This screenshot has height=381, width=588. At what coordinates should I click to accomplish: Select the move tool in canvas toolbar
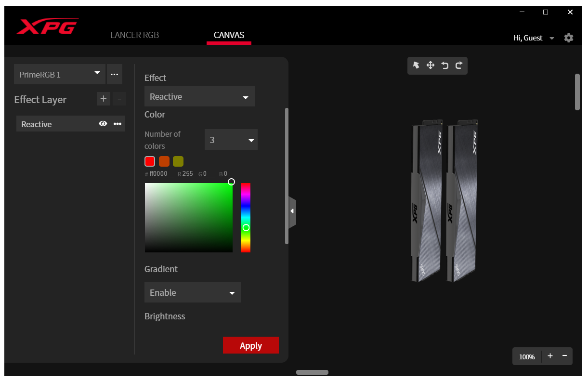431,66
